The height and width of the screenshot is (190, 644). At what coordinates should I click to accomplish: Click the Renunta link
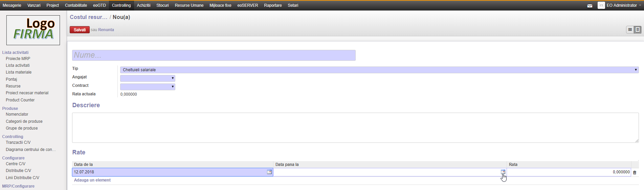106,30
